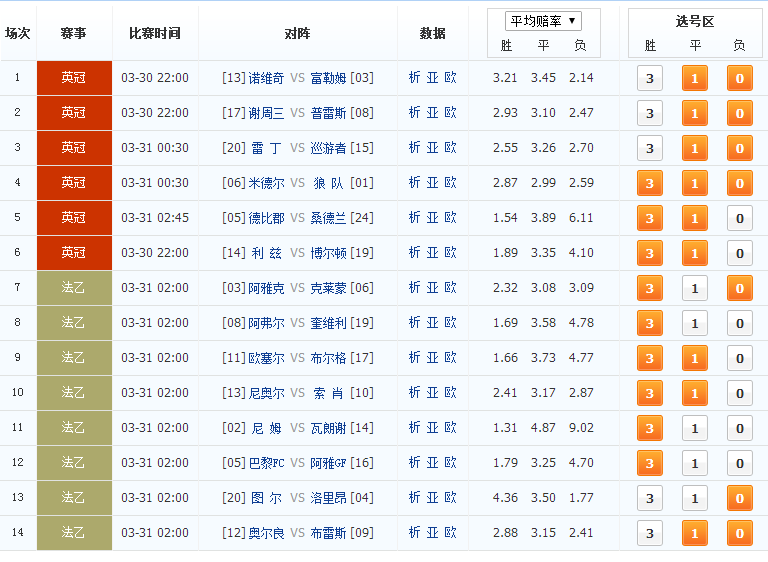Viewport: 768px width, 562px height.
Task: Toggle draw (1) for match 1 诺维奇
Action: pos(695,78)
